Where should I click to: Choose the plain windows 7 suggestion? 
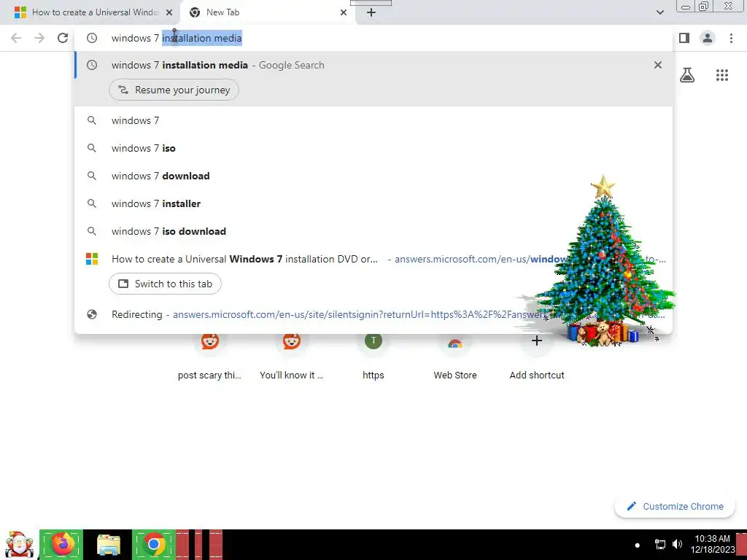[373, 120]
